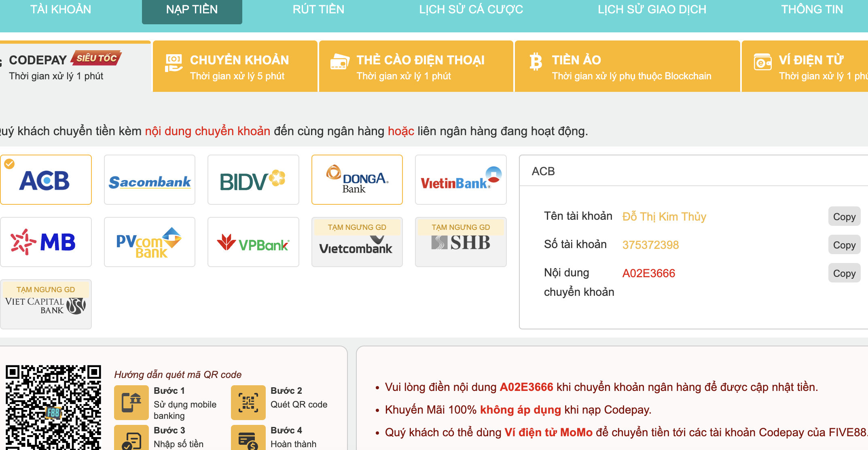Open the Chuyển Khoản deposit method
The image size is (868, 450).
235,67
